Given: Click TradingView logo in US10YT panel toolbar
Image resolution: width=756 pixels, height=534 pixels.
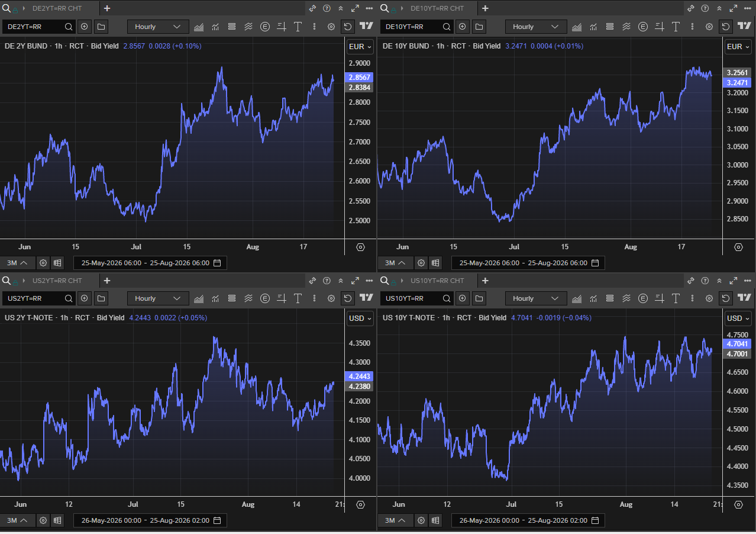Looking at the screenshot, I should (744, 298).
